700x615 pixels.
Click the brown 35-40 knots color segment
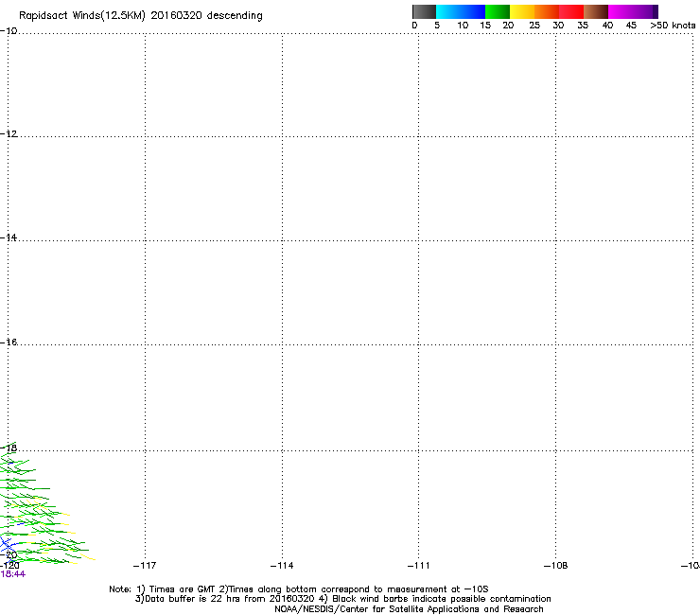[x=596, y=11]
